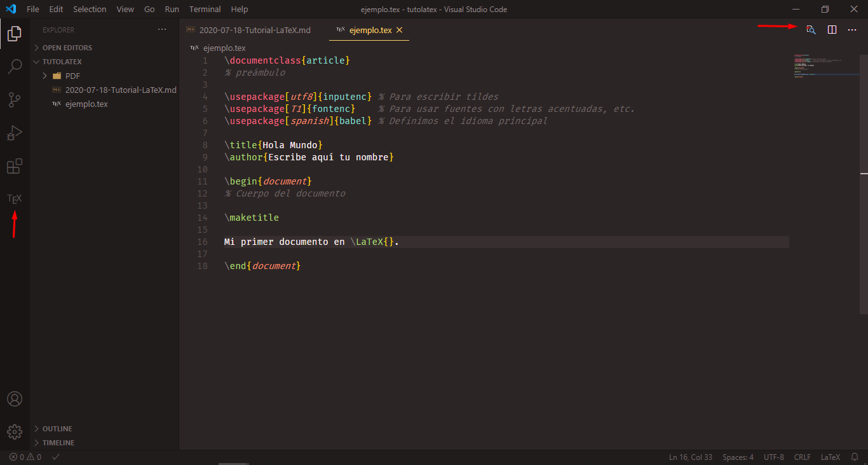The height and width of the screenshot is (465, 868).
Task: Click the UTF-8 encoding in status bar
Action: (x=773, y=457)
